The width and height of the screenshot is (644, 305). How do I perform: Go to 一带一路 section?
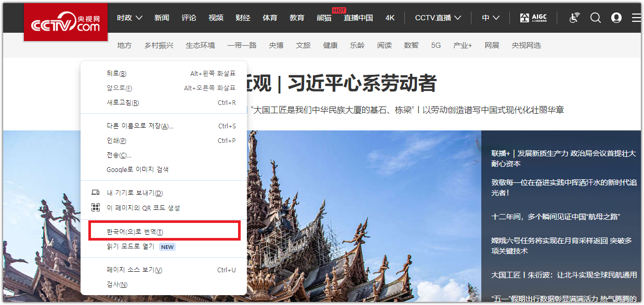[242, 45]
